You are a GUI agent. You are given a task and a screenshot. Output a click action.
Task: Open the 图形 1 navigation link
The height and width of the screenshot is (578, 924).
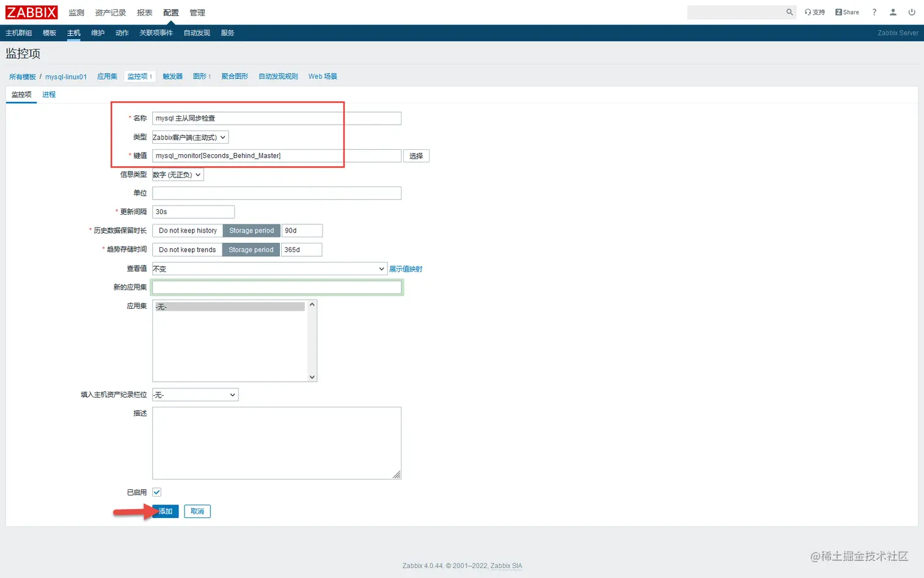[202, 76]
